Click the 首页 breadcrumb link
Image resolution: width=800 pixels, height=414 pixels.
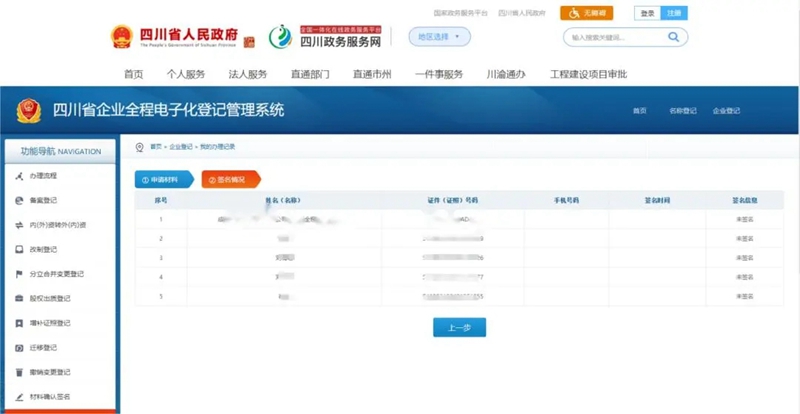click(x=156, y=147)
